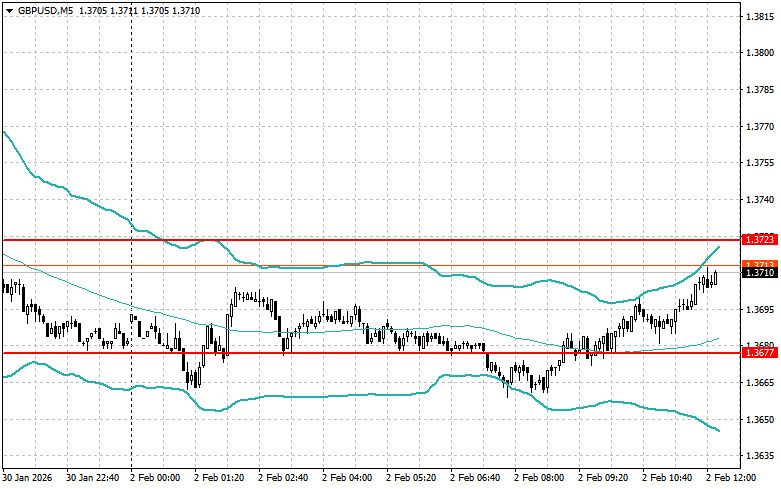The width and height of the screenshot is (781, 489).
Task: Click the 1.3695 price scale value
Action: [760, 310]
